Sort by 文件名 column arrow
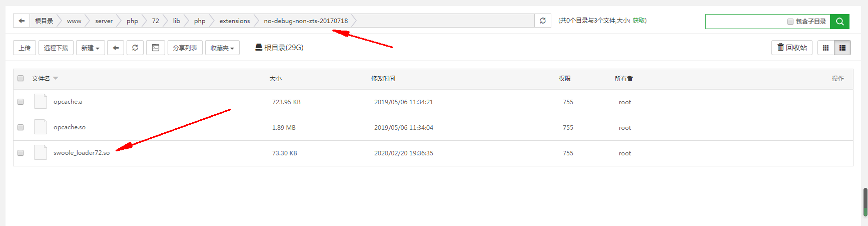Viewport: 868px width, 226px height. point(56,78)
